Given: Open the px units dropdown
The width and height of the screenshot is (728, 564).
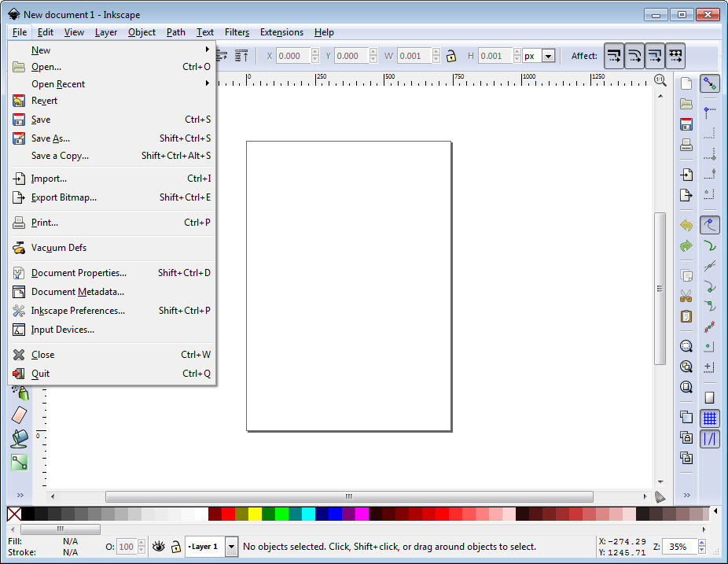Looking at the screenshot, I should (x=548, y=56).
